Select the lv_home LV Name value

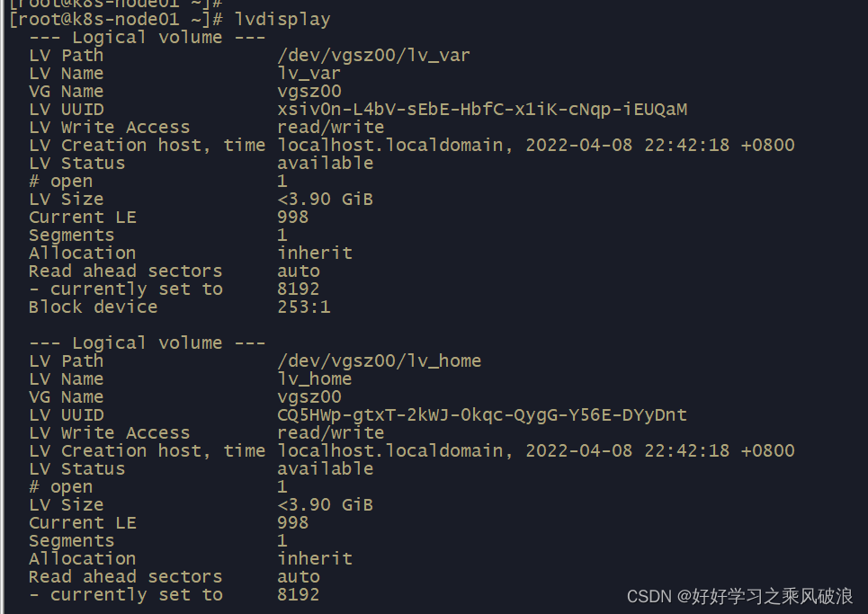point(315,378)
